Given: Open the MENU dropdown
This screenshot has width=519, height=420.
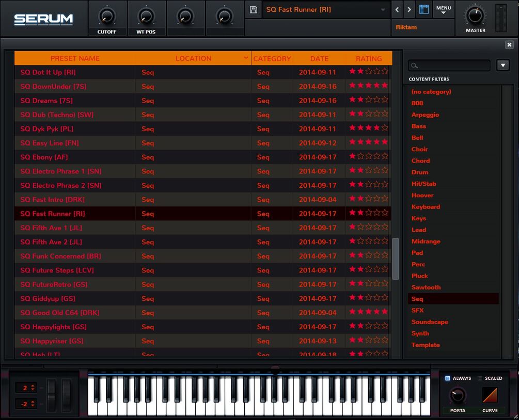Looking at the screenshot, I should pos(444,10).
